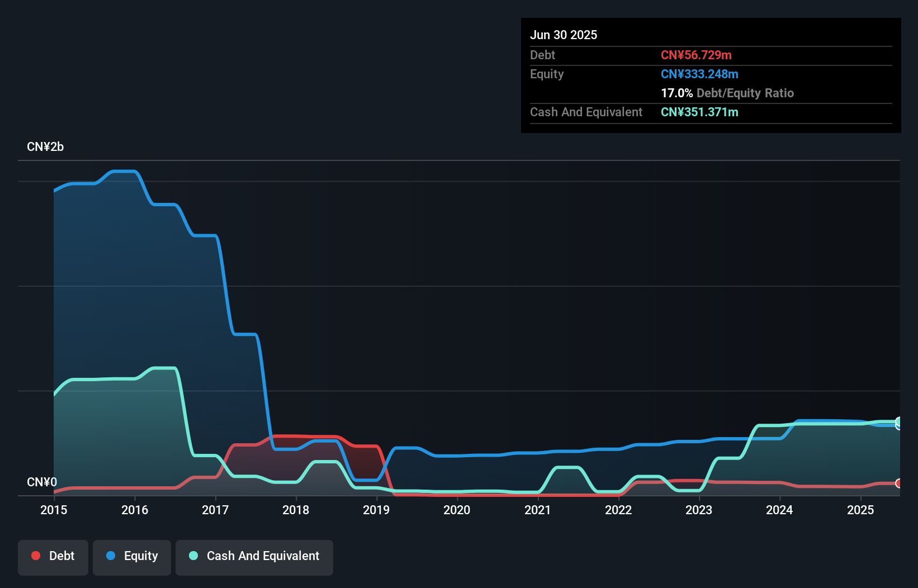
Task: Click the teal cash value CN¥351.371m in the tooltip
Action: pos(699,112)
